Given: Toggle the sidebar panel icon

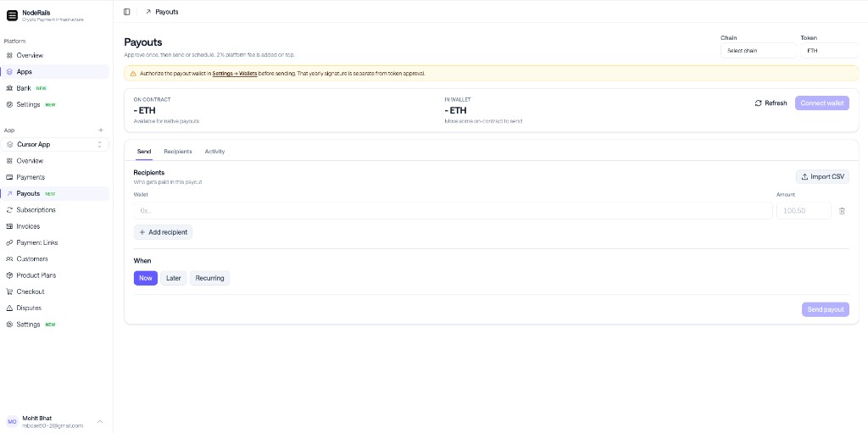Looking at the screenshot, I should 127,12.
